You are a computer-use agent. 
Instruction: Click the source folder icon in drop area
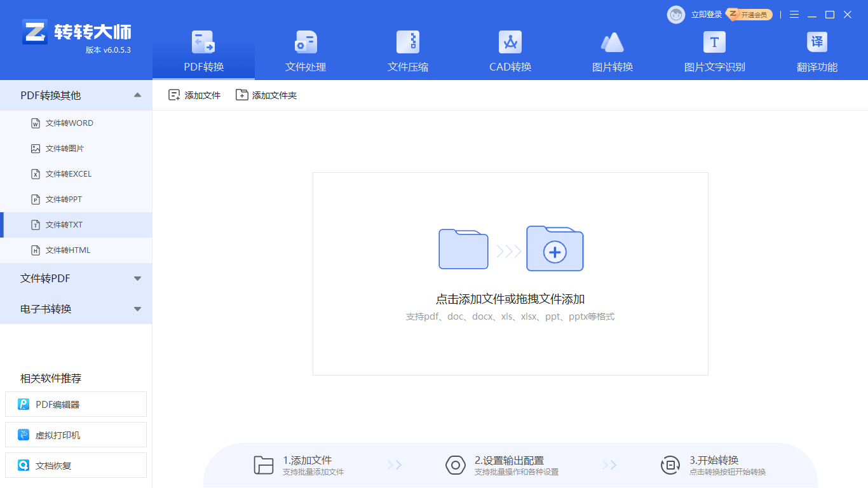[x=463, y=249]
